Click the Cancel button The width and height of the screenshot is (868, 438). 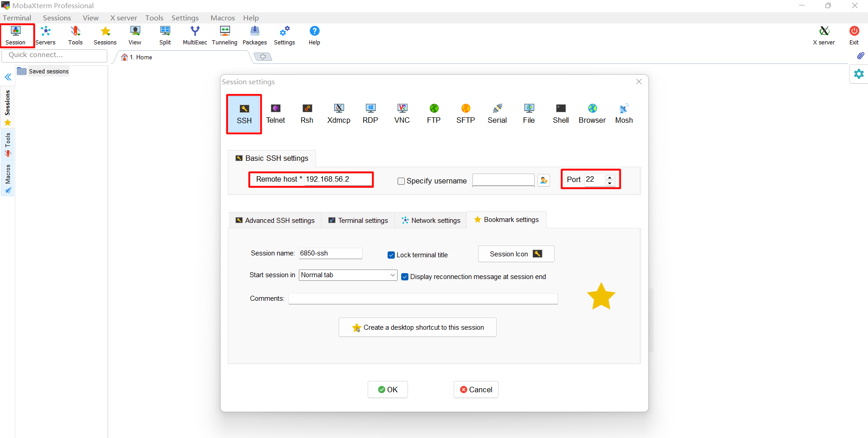(x=476, y=390)
